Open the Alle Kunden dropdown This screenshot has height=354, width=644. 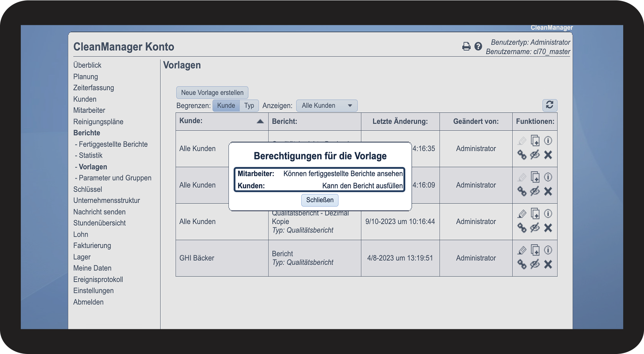point(327,105)
